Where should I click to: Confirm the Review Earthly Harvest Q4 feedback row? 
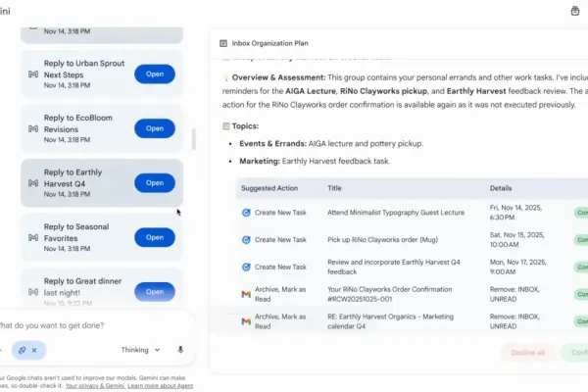tap(581, 268)
